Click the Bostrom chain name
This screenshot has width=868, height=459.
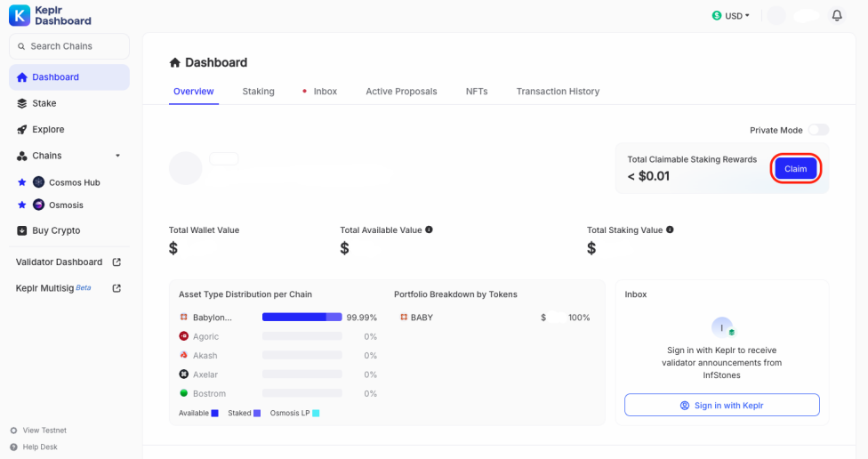209,394
